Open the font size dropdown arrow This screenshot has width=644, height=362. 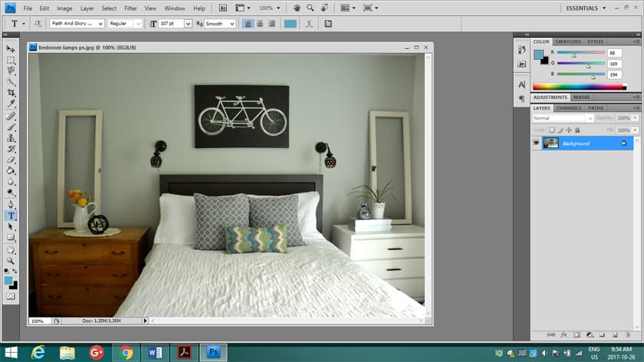(x=188, y=24)
